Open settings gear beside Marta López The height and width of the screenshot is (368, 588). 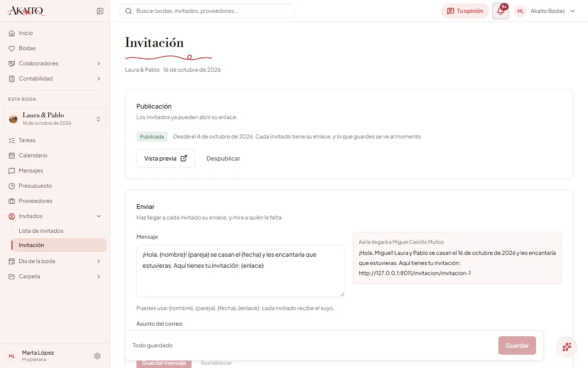(97, 356)
